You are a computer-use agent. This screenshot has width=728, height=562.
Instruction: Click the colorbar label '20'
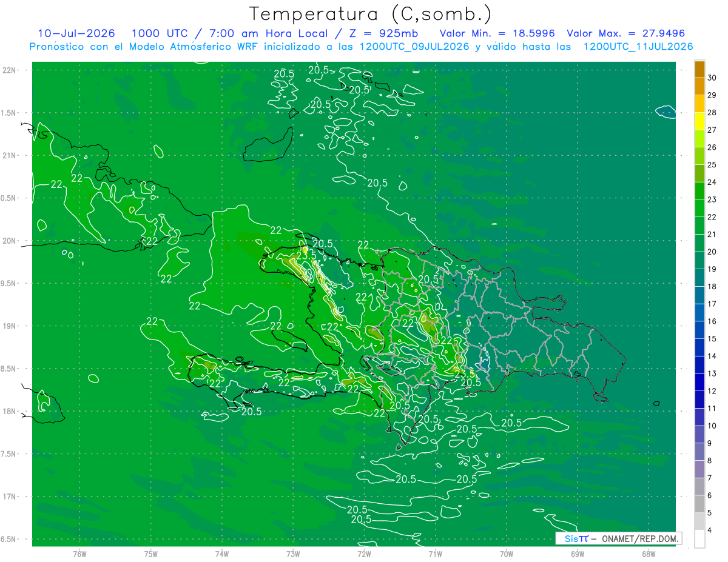click(712, 252)
